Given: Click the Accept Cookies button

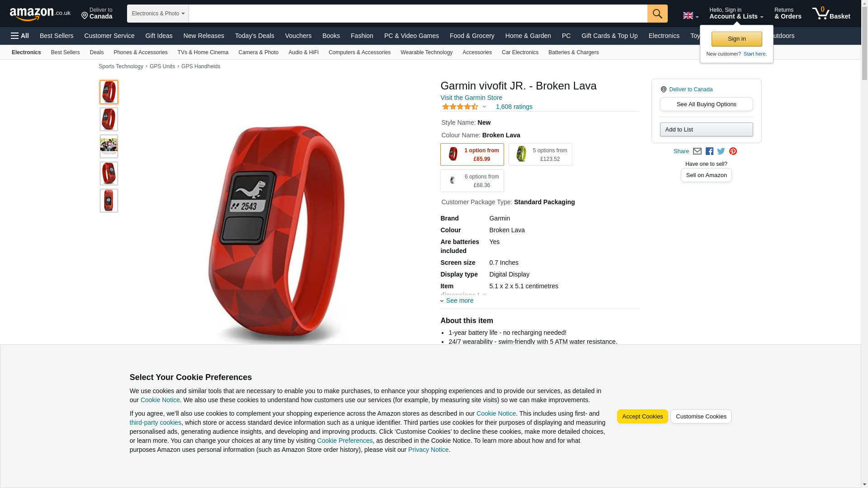Looking at the screenshot, I should [x=642, y=417].
